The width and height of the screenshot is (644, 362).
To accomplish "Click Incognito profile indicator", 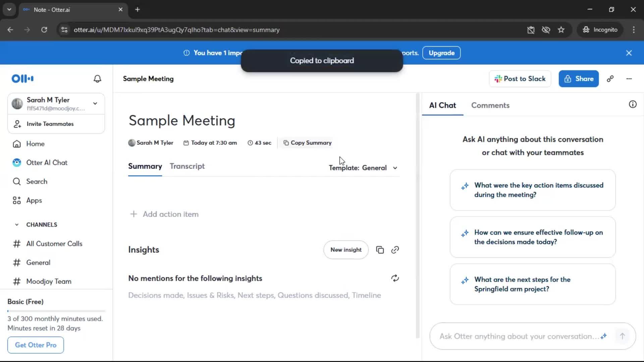I will click(x=600, y=30).
